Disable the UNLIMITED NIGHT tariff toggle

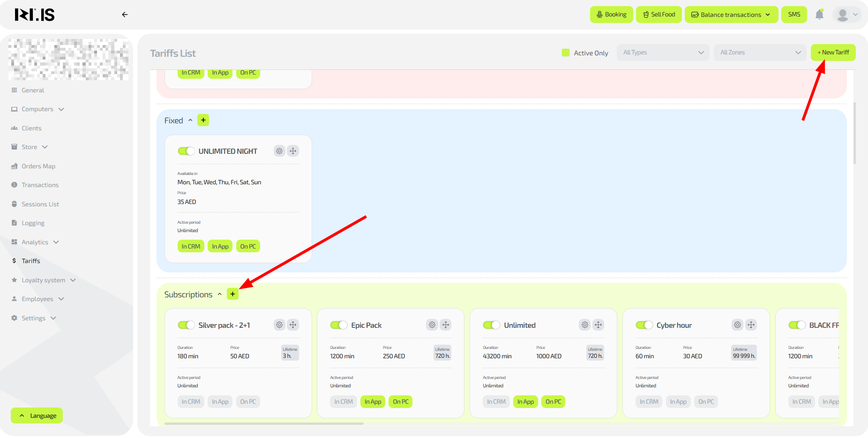186,151
